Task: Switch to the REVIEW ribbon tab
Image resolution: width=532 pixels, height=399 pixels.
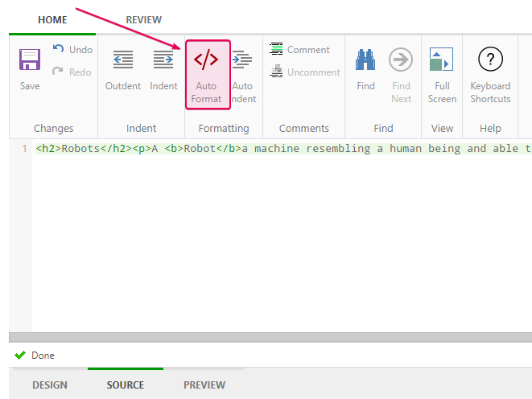Action: (143, 20)
